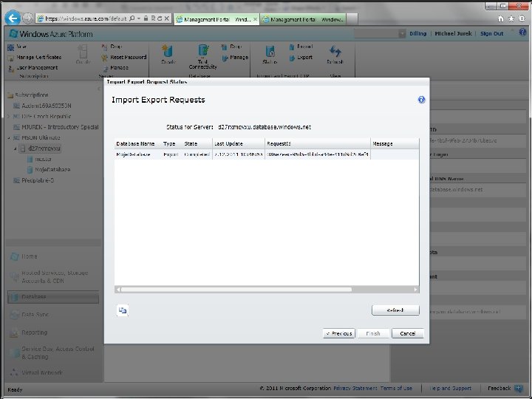Open the Reporting navigation section

pyautogui.click(x=29, y=332)
